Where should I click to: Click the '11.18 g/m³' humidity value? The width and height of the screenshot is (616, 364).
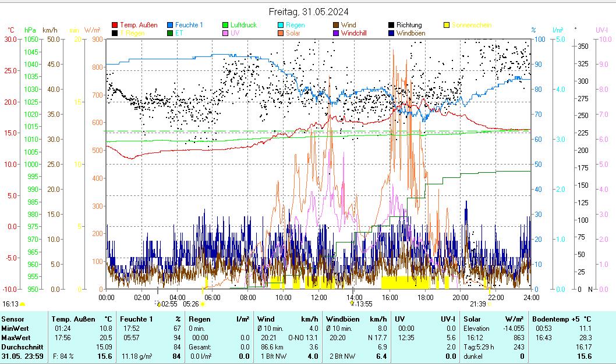(x=137, y=356)
